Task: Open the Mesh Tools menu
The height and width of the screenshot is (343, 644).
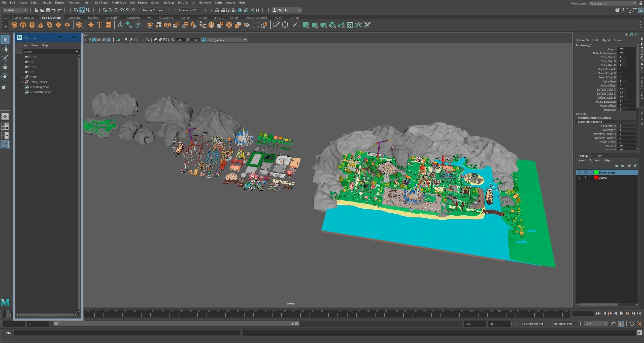Action: 119,3
